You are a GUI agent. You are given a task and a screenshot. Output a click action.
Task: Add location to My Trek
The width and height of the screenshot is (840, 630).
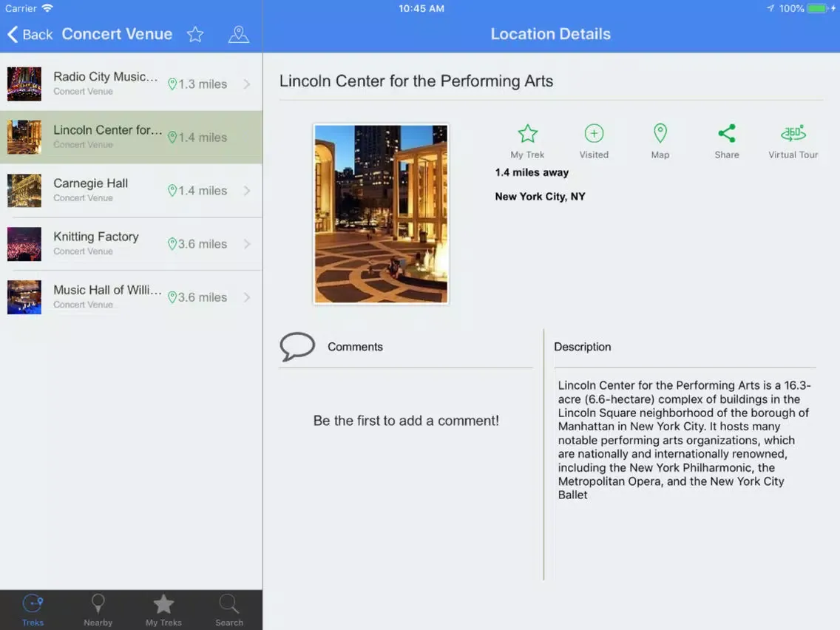tap(527, 141)
